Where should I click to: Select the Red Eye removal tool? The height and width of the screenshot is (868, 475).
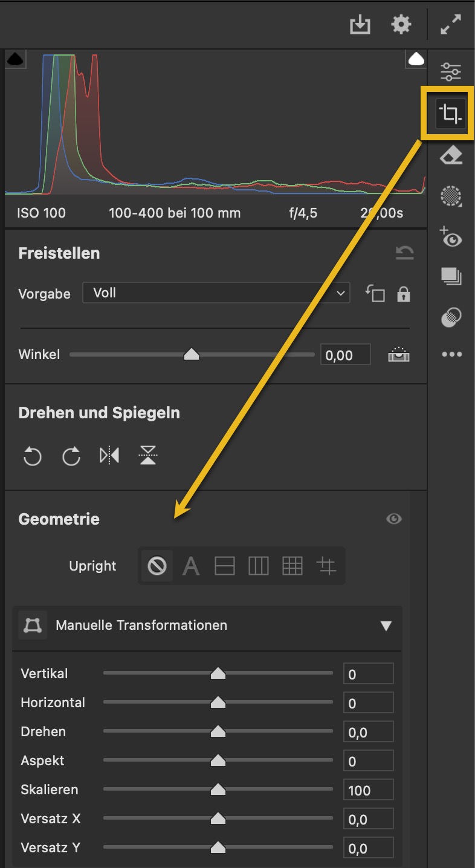tap(451, 237)
